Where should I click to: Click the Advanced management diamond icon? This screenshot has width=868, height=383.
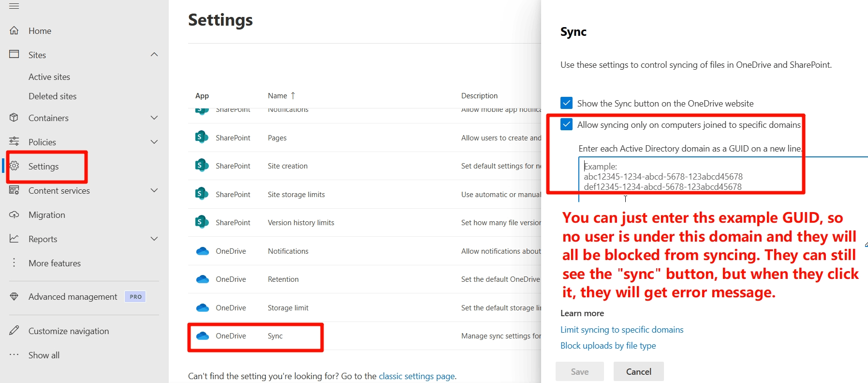point(14,296)
